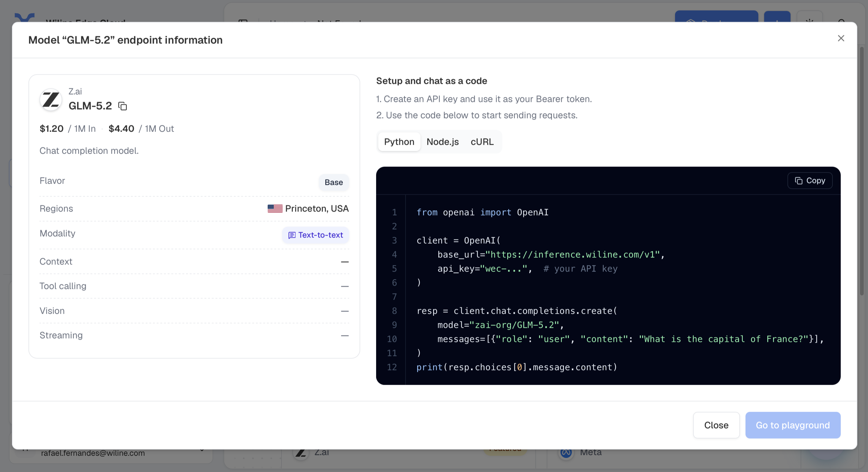Click the Close button
The height and width of the screenshot is (472, 868).
[716, 425]
